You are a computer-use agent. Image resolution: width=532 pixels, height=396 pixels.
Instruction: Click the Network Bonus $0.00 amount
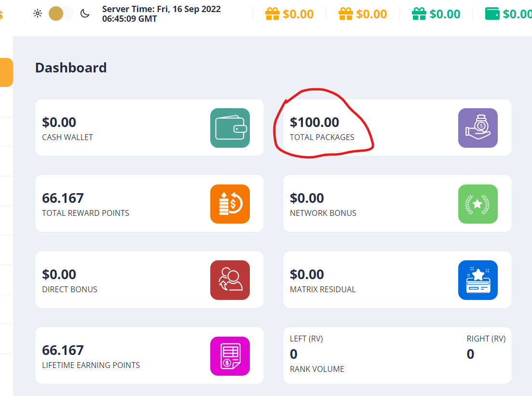307,198
